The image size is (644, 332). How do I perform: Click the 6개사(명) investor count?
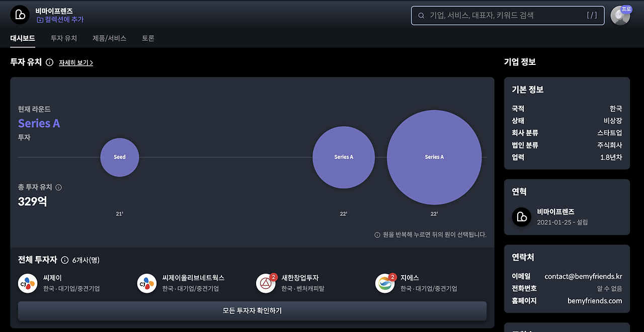86,260
